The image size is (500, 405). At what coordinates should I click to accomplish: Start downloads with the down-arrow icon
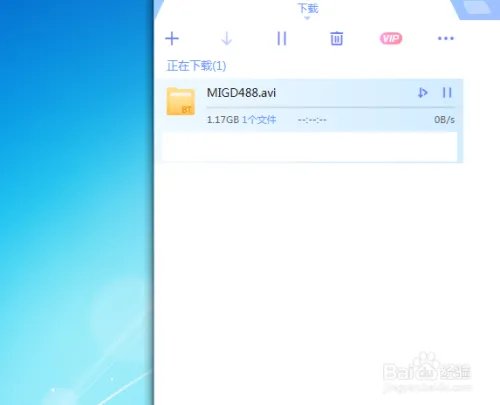[227, 39]
